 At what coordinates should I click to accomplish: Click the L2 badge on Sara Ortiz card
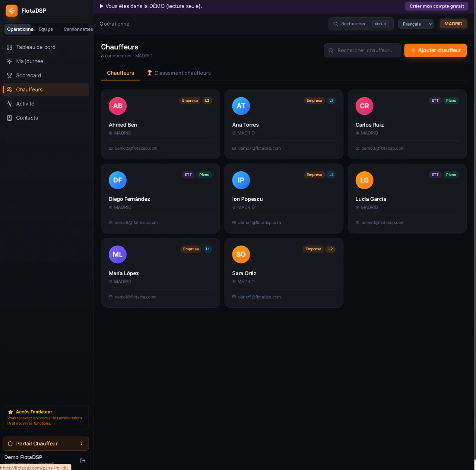point(330,249)
